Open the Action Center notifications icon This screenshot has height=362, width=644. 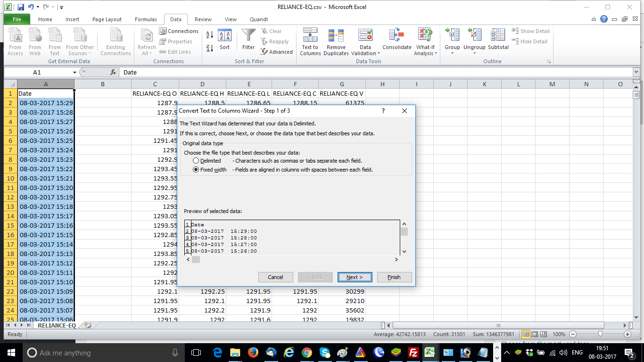pos(629,353)
